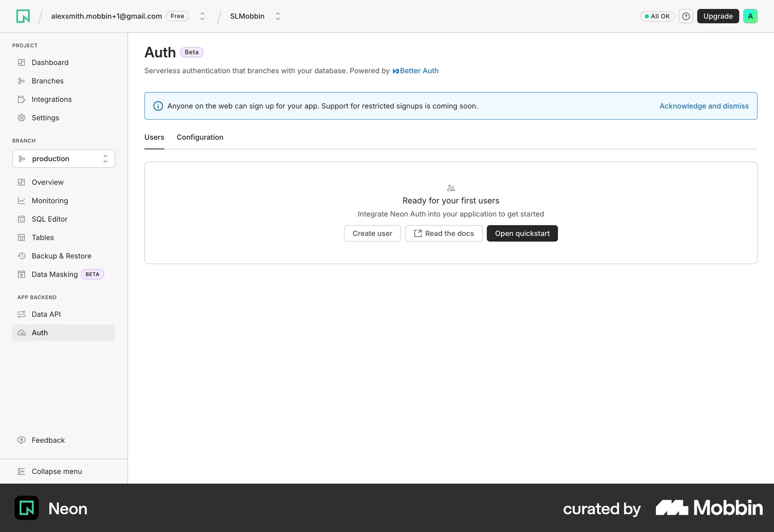Screen dimensions: 774x532
Task: Open Overview in the sidebar
Action: [x=64, y=182]
